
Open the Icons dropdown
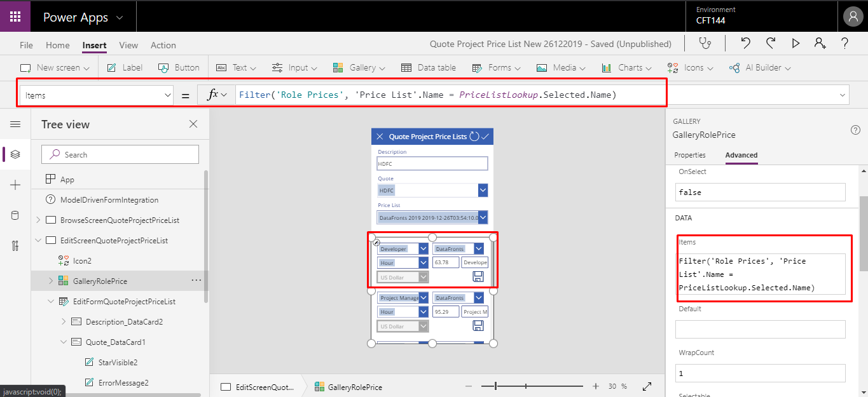click(x=690, y=67)
